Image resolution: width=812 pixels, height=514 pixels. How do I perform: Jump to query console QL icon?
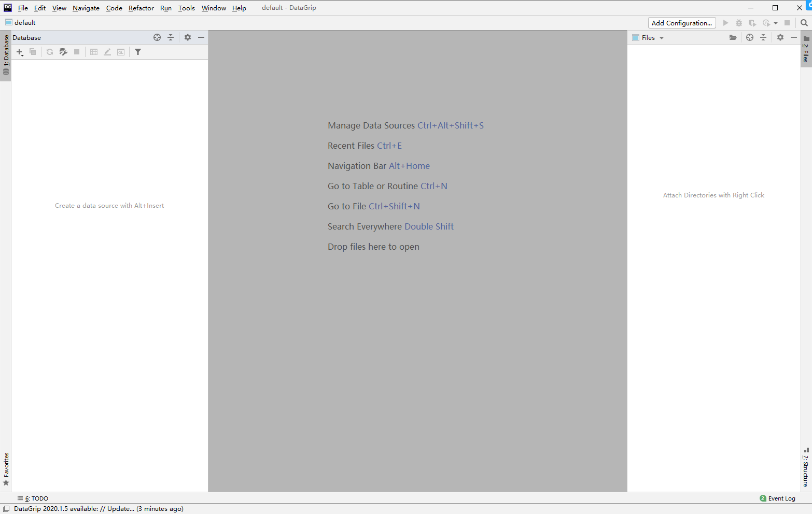[121, 52]
